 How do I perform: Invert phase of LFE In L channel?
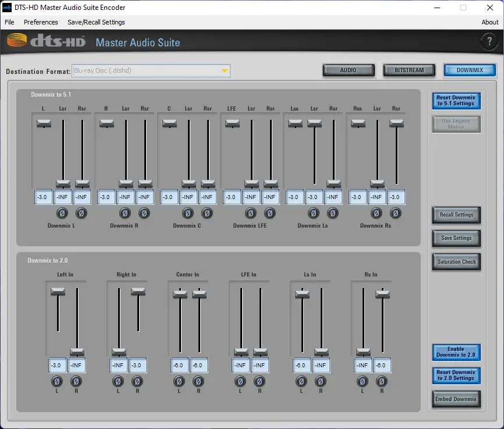coord(240,381)
